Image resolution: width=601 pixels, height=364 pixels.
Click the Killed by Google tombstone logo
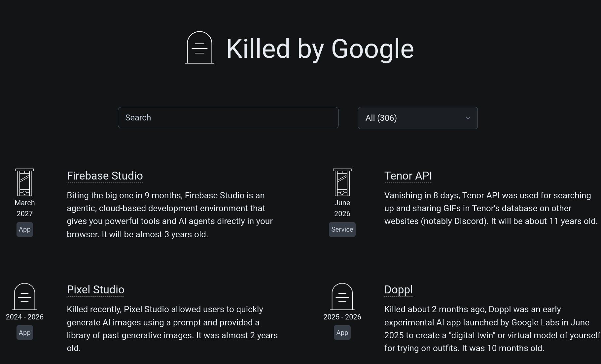coord(199,48)
